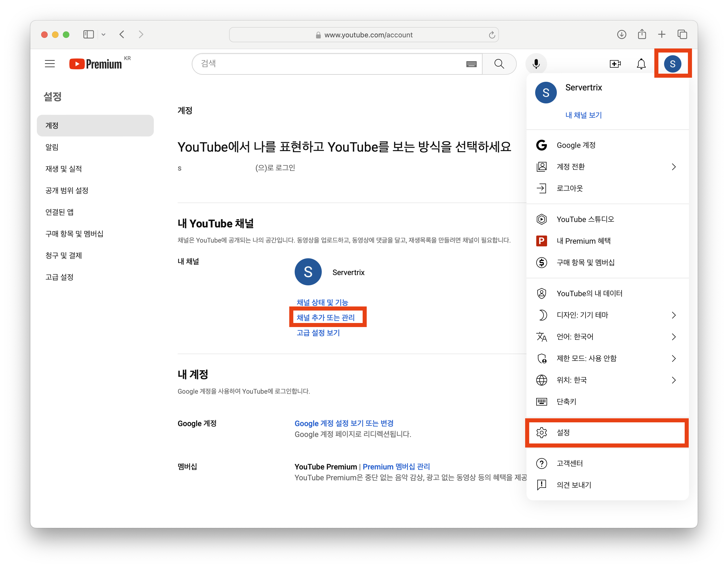
Task: Select 알림 in the settings sidebar
Action: coord(52,147)
